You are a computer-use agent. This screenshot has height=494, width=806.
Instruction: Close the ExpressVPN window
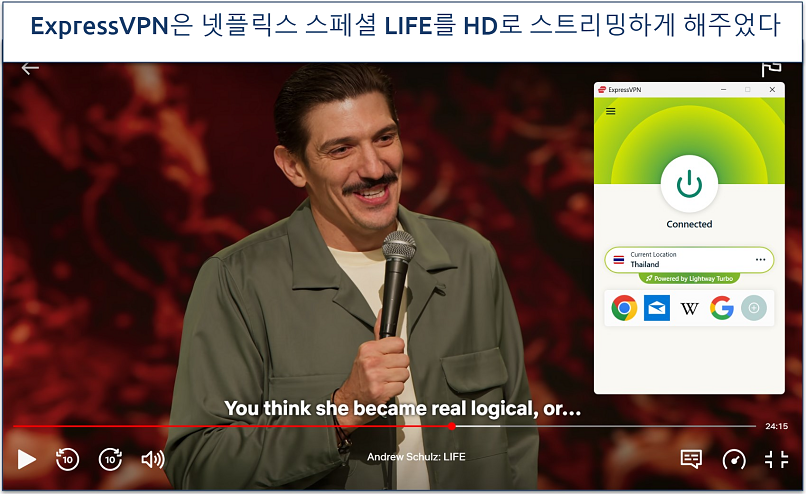[772, 89]
